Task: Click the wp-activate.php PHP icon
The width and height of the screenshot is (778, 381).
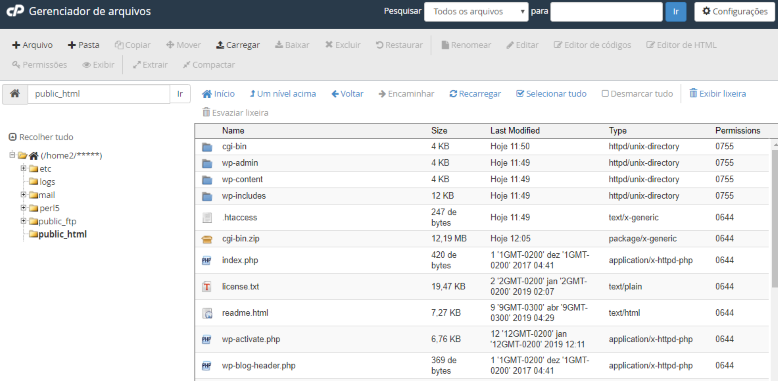Action: click(207, 339)
